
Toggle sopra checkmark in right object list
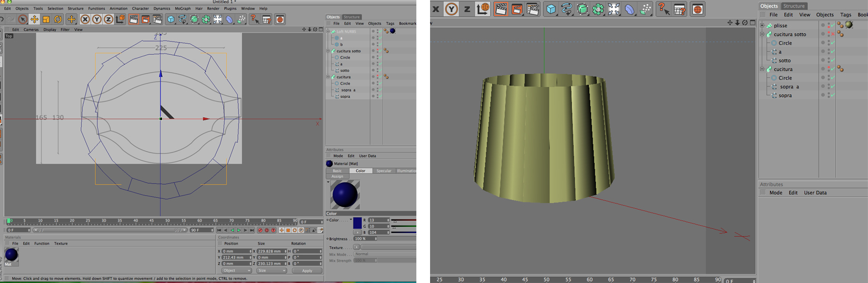(x=833, y=95)
